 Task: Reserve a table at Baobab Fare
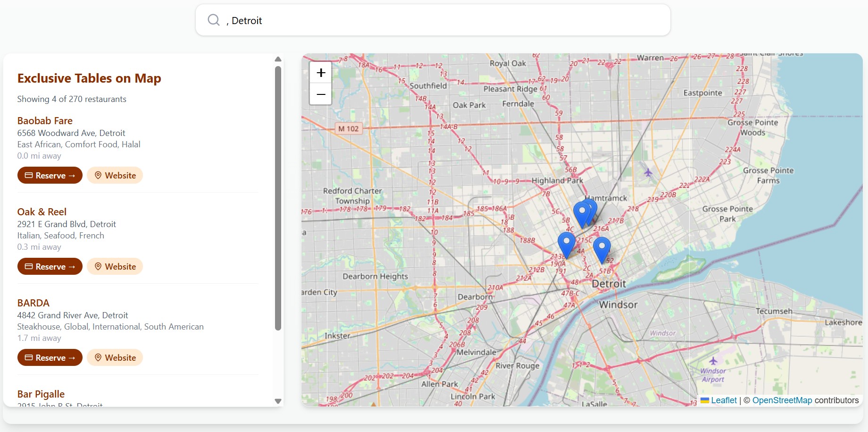point(50,175)
